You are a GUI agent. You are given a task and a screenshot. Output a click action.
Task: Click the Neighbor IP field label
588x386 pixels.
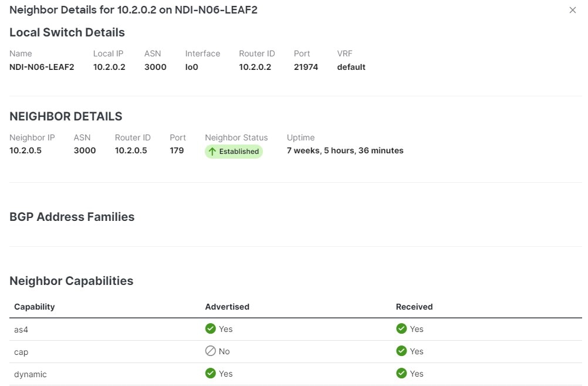(x=32, y=138)
